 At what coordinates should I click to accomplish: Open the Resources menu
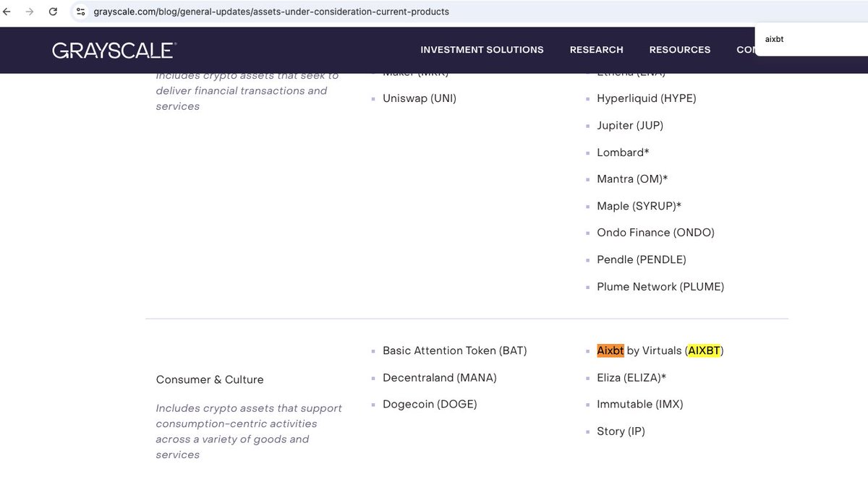pos(680,50)
